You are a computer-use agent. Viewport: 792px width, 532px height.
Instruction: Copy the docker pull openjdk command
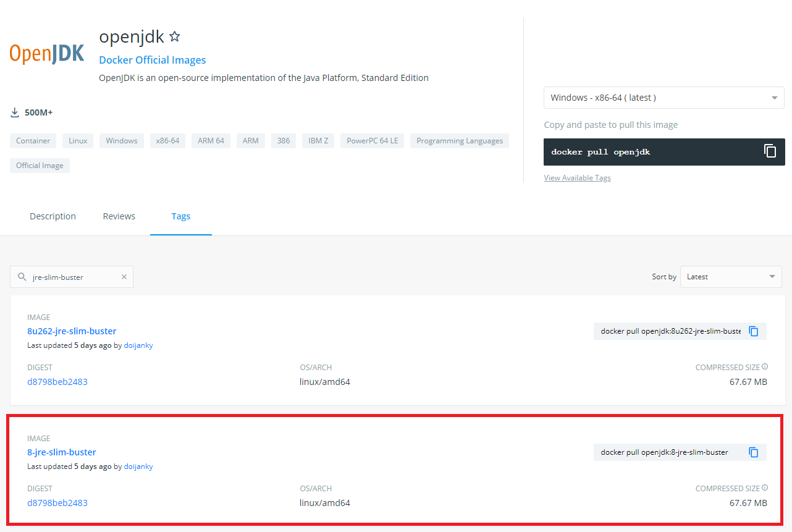pyautogui.click(x=770, y=151)
